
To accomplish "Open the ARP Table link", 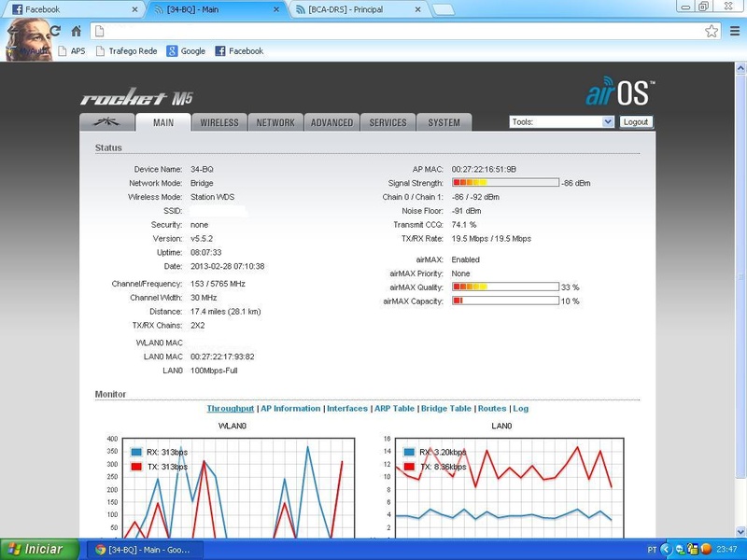I will [x=394, y=409].
